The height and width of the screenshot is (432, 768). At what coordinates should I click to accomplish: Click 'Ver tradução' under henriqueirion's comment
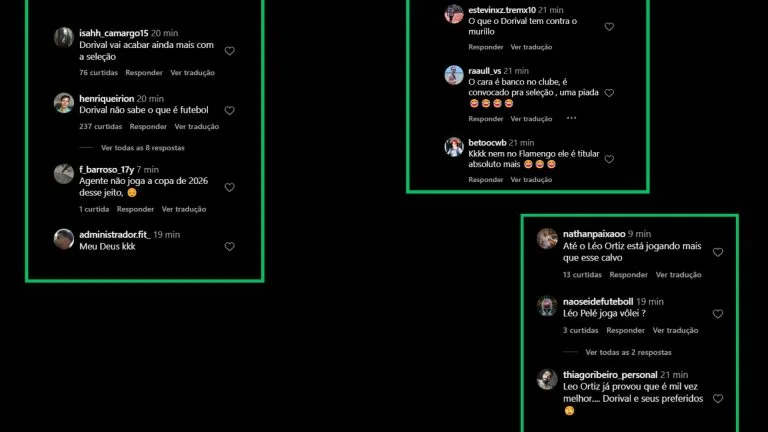[x=197, y=126]
